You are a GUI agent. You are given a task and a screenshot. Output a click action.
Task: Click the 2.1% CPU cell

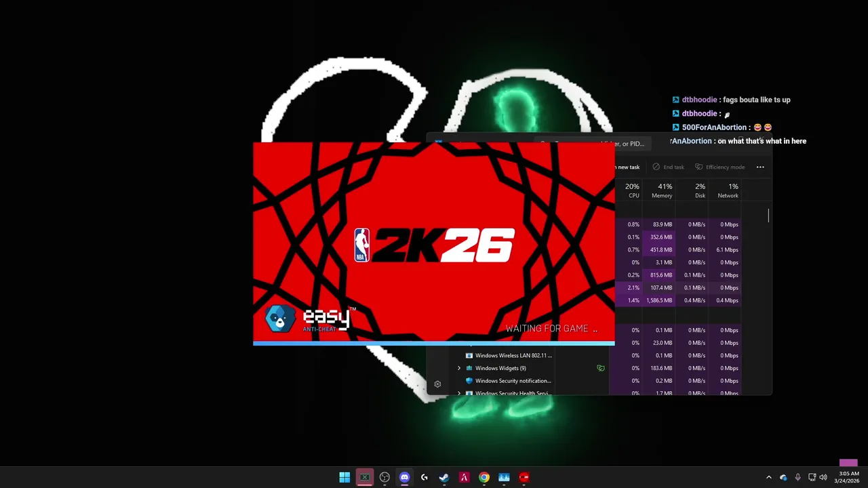629,287
